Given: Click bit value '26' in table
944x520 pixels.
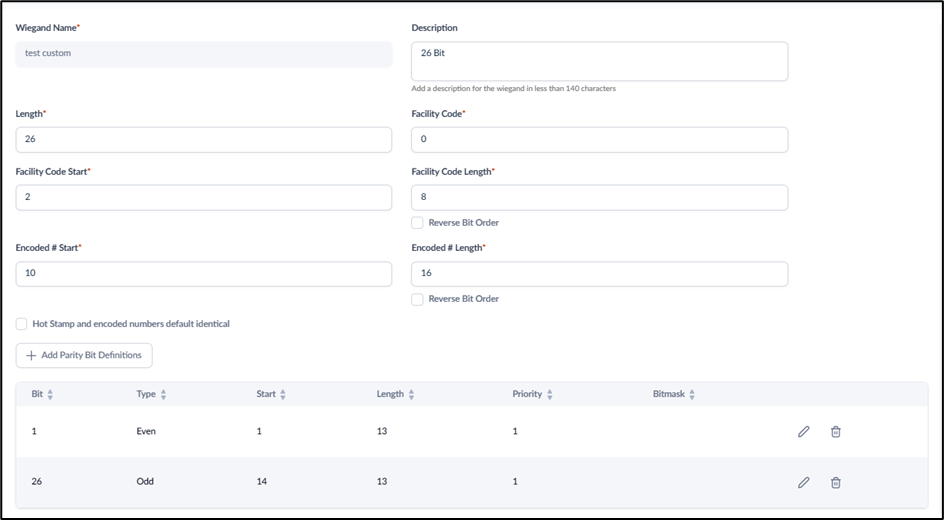Looking at the screenshot, I should coord(36,481).
